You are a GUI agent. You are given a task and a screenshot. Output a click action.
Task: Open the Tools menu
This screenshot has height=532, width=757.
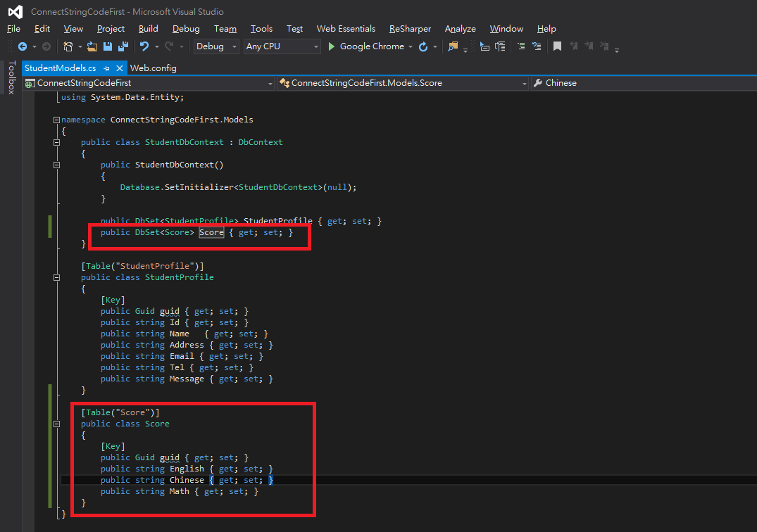pos(261,29)
